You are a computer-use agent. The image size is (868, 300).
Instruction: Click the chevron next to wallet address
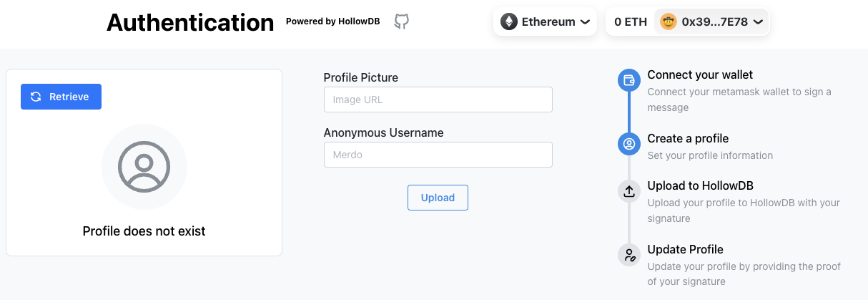click(758, 22)
